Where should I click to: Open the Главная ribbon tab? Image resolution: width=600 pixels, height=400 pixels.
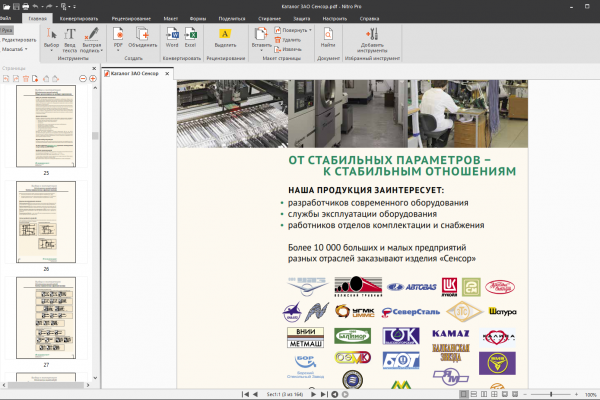pos(38,18)
